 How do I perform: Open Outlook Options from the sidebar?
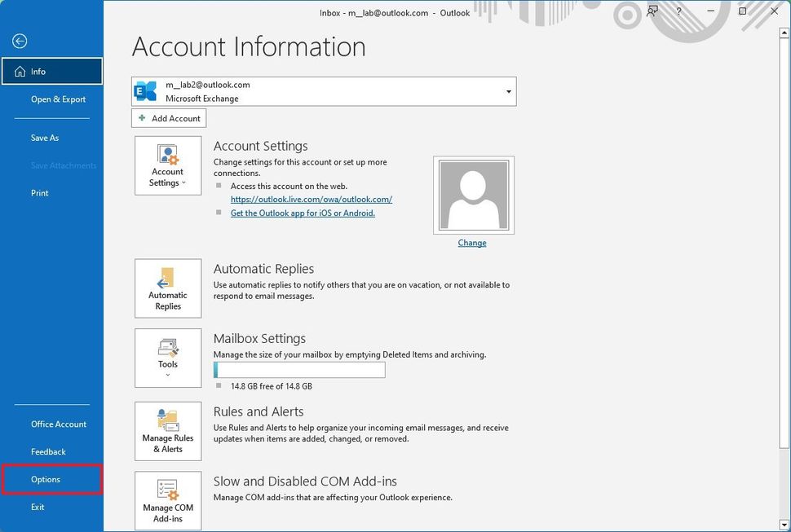pos(46,479)
